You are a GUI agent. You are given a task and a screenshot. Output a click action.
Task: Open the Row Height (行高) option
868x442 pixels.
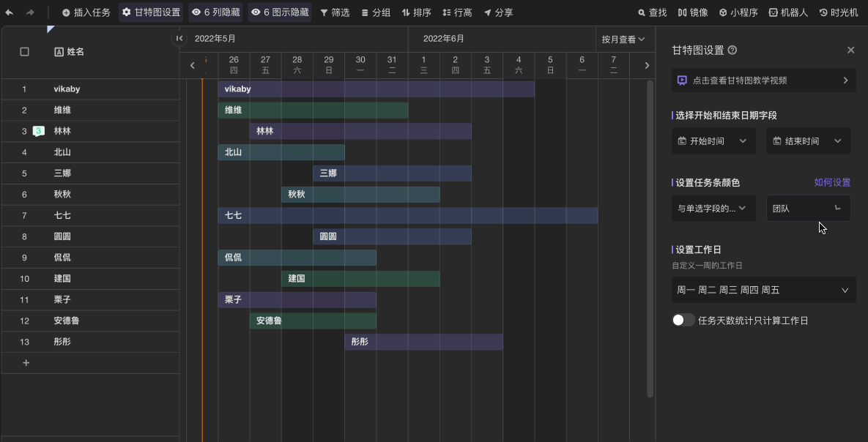point(458,12)
